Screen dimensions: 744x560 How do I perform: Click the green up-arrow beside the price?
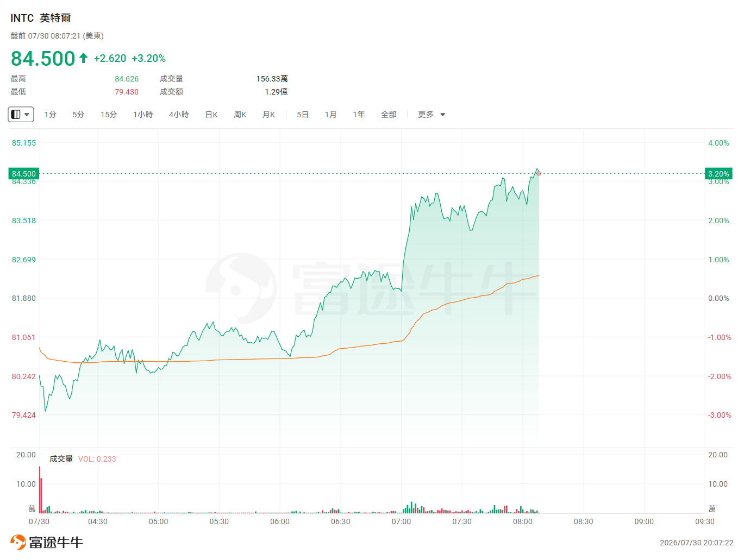pos(83,58)
